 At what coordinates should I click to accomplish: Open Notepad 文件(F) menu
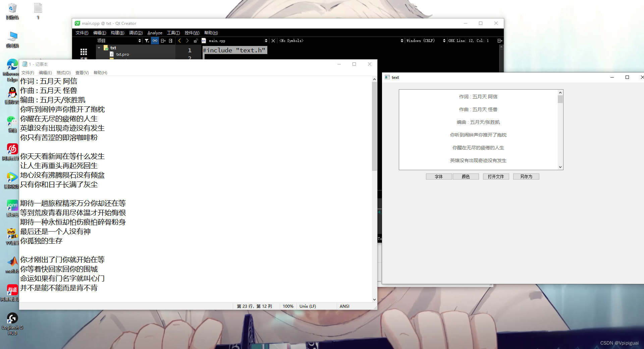pyautogui.click(x=28, y=73)
